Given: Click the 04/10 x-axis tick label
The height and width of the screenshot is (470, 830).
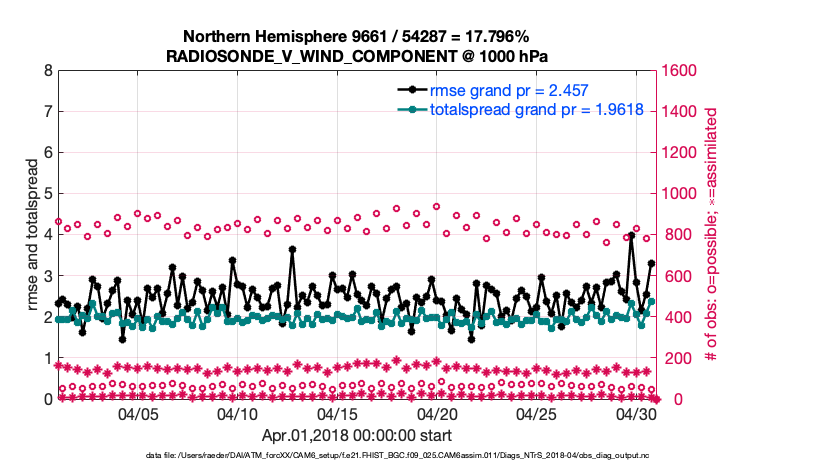Looking at the screenshot, I should [238, 414].
